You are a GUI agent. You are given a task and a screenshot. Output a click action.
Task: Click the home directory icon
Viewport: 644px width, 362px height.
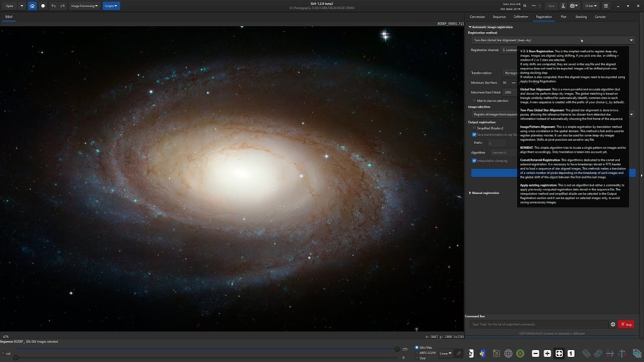point(33,6)
